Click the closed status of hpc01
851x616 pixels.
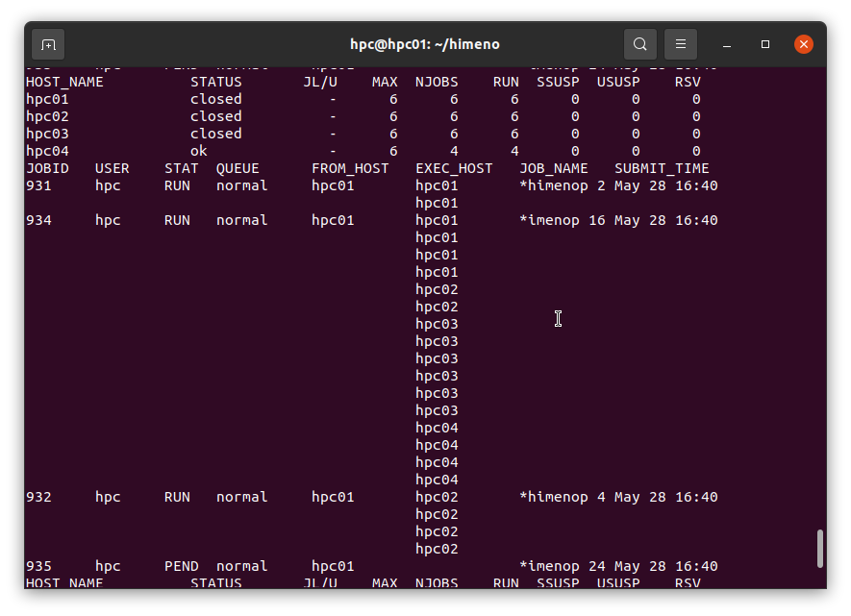click(x=216, y=99)
